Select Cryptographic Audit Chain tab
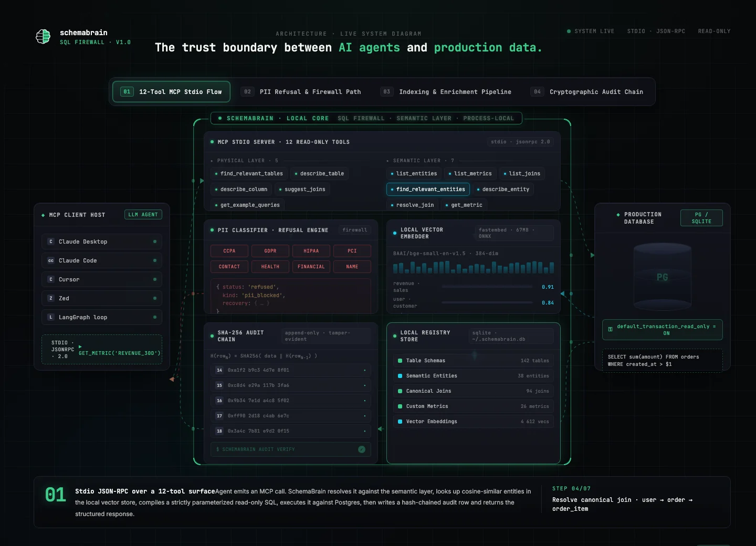This screenshot has width=756, height=546. click(587, 92)
